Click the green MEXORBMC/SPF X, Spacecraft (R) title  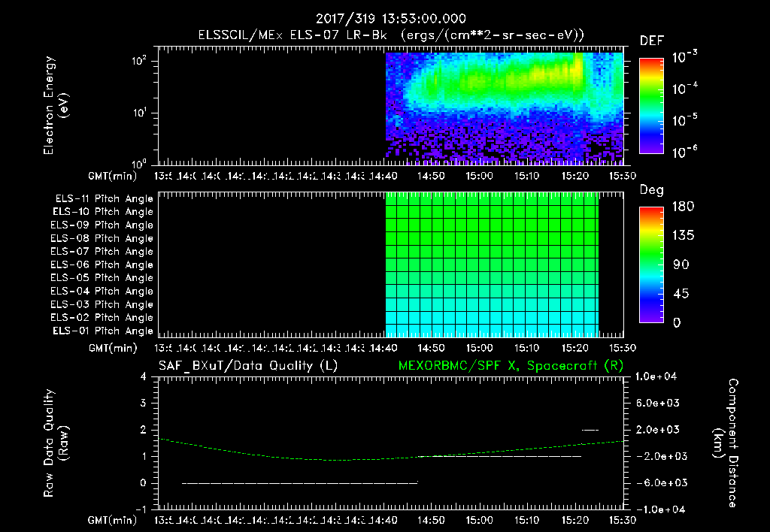(511, 366)
